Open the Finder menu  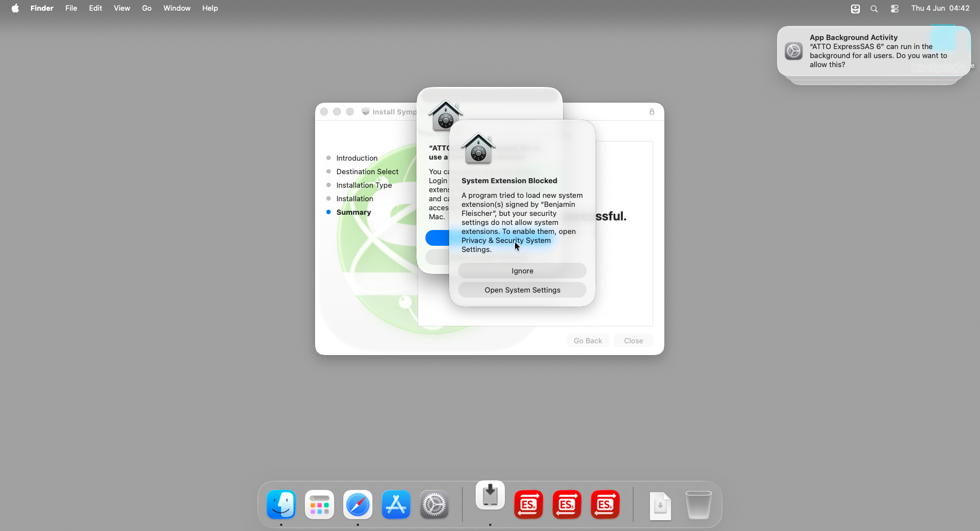pos(42,8)
